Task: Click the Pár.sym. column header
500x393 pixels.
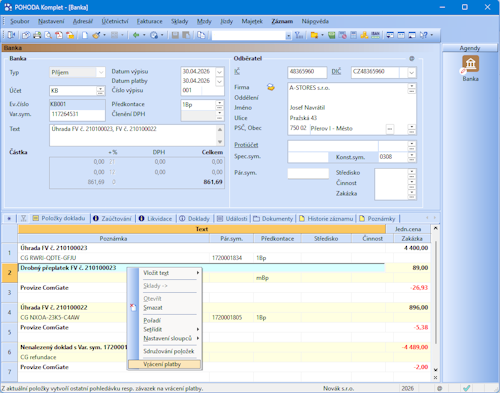Action: (x=231, y=239)
